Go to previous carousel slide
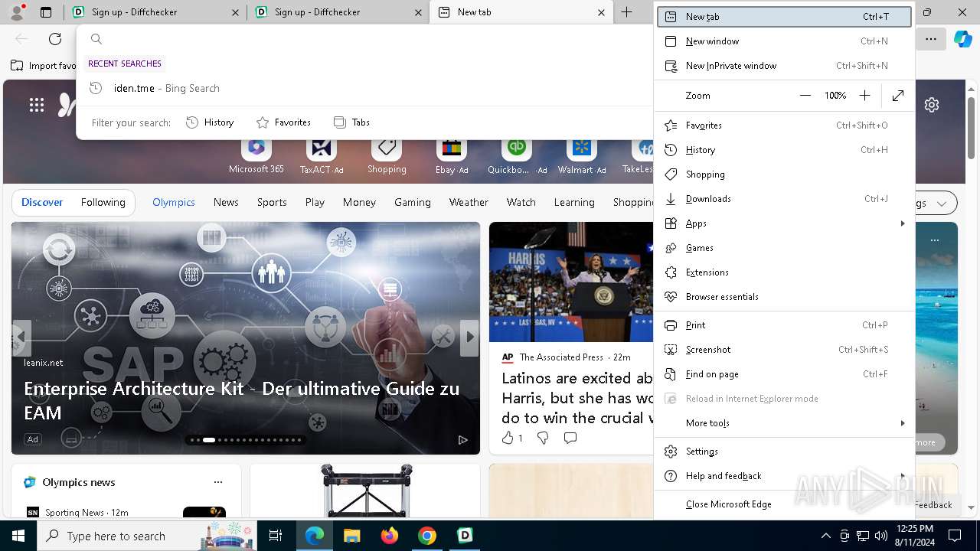 [21, 337]
